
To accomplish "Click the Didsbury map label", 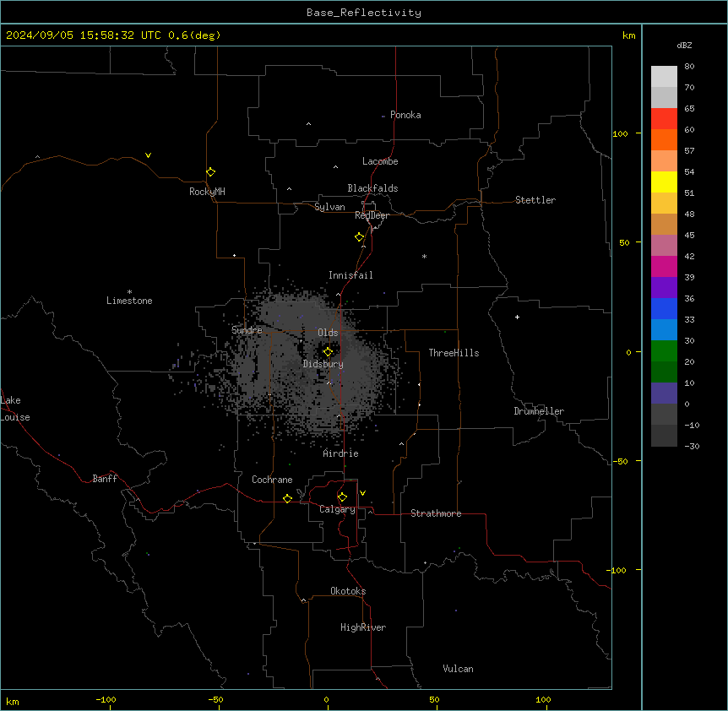I will point(323,364).
